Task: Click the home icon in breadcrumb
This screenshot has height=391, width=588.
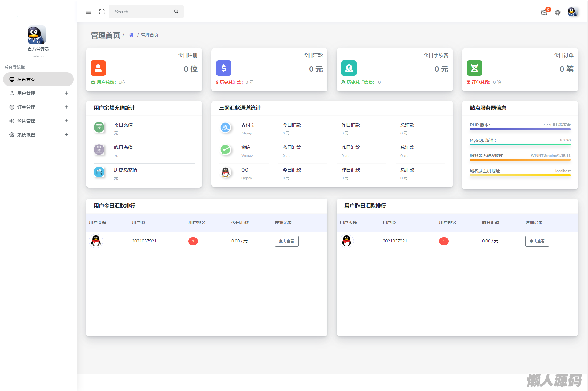Action: (x=131, y=35)
